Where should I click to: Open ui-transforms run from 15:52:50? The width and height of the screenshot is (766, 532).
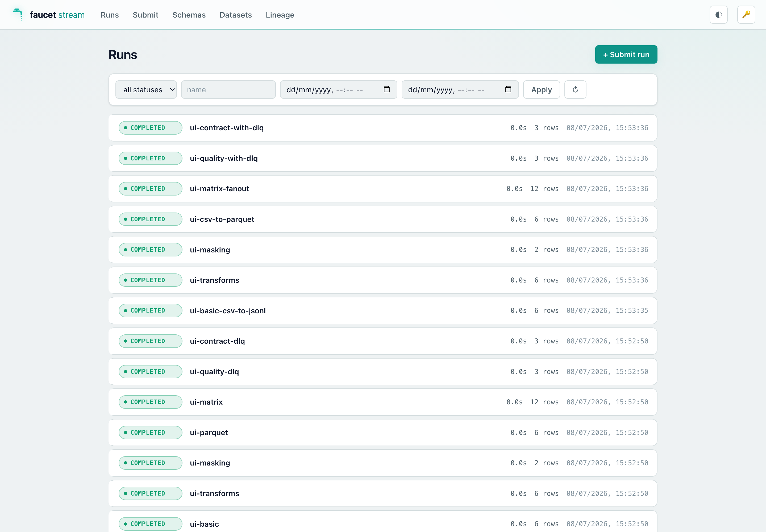[x=383, y=493]
